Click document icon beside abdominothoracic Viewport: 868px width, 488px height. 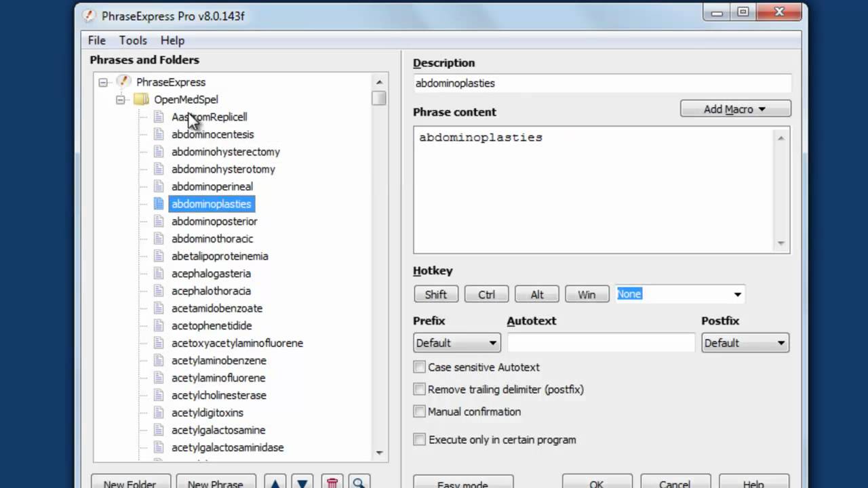coord(159,239)
